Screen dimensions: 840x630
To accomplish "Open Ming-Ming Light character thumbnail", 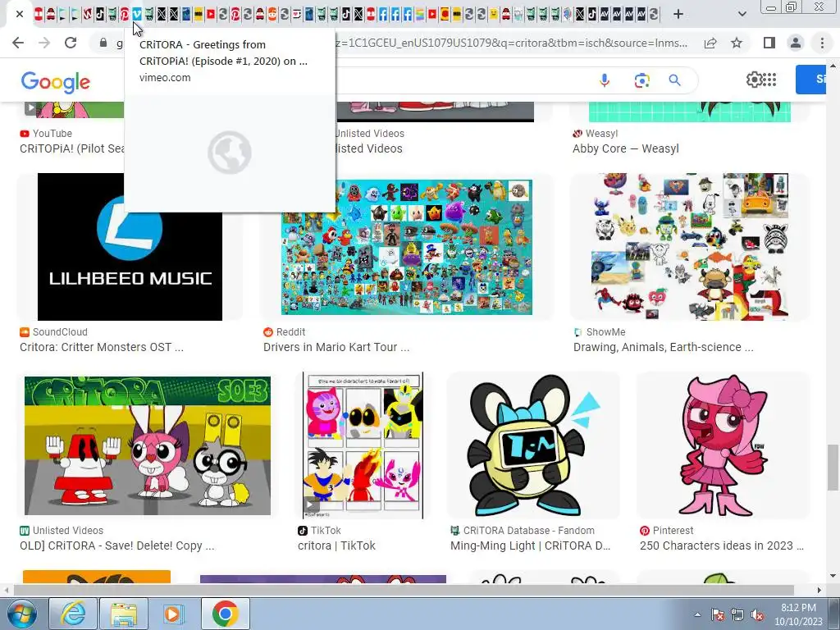I will click(x=533, y=445).
